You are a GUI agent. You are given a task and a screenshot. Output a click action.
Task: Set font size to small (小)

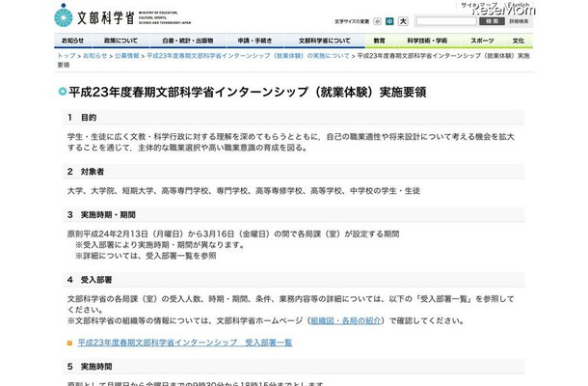point(378,21)
